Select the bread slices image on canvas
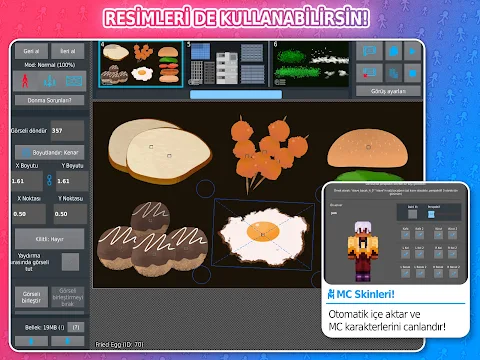 159,151
